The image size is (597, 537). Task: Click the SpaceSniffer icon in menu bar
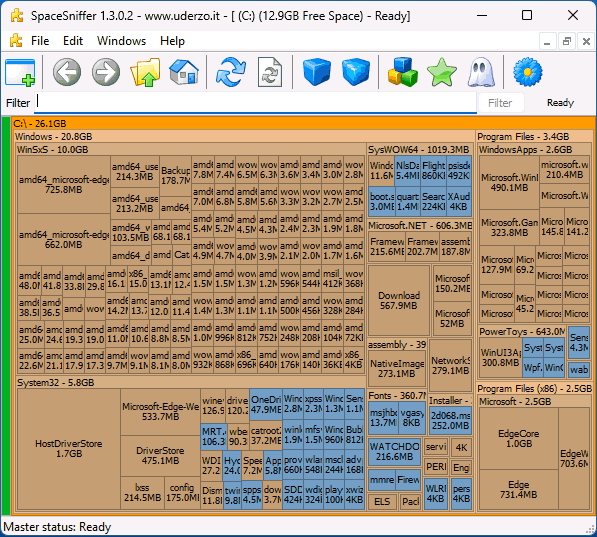coord(16,40)
